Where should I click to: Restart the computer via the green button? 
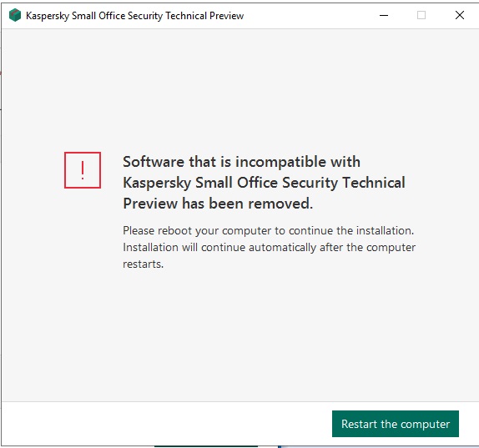point(396,424)
